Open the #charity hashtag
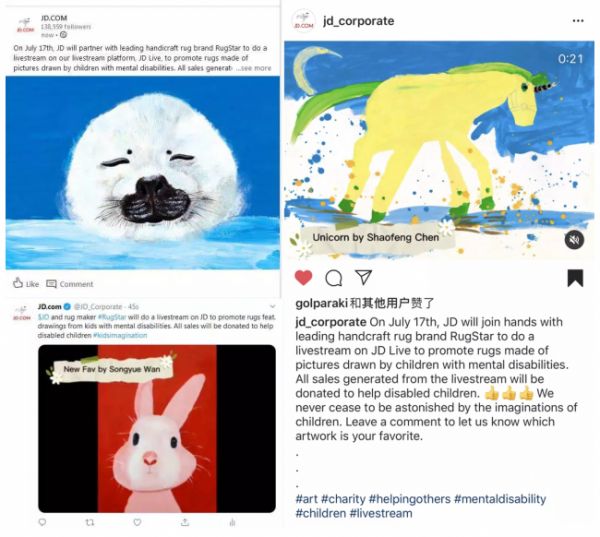The height and width of the screenshot is (537, 600). pyautogui.click(x=343, y=499)
